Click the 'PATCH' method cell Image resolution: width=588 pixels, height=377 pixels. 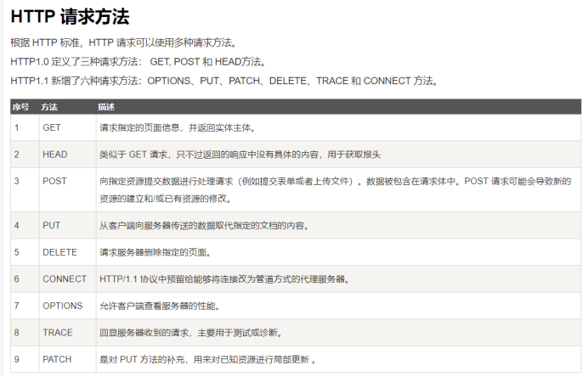point(67,359)
